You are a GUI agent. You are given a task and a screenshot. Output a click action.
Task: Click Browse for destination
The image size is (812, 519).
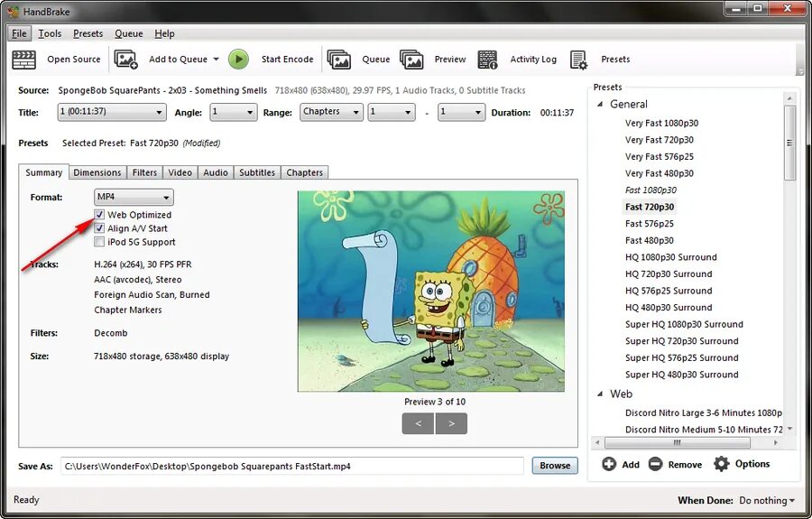pos(555,465)
